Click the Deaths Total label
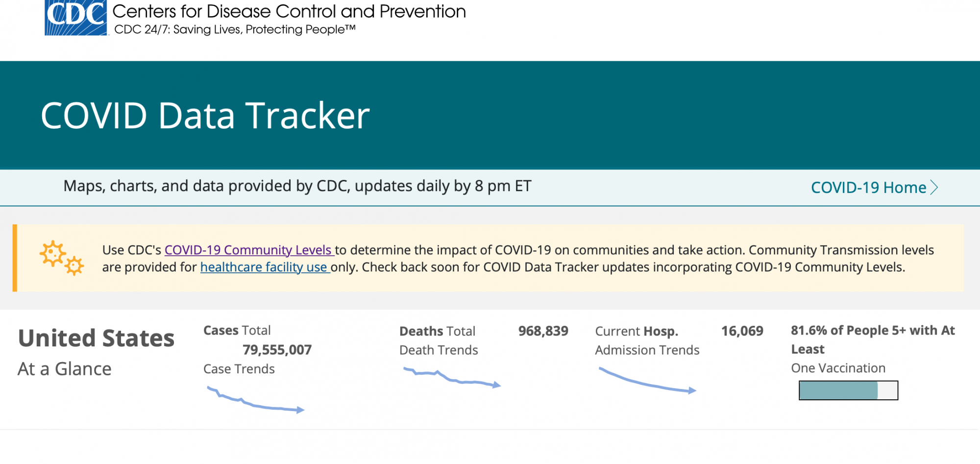Screen dimensions: 980x464 (437, 331)
